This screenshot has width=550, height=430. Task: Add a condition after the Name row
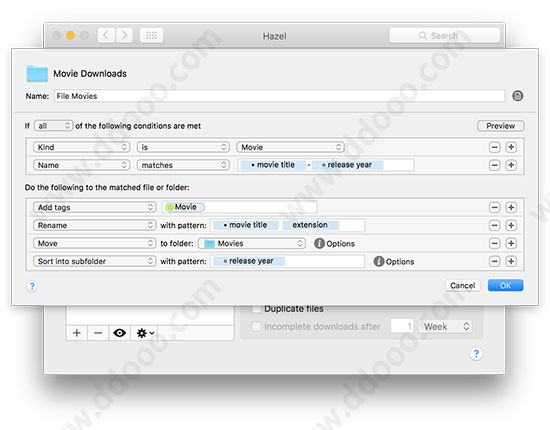pyautogui.click(x=511, y=165)
